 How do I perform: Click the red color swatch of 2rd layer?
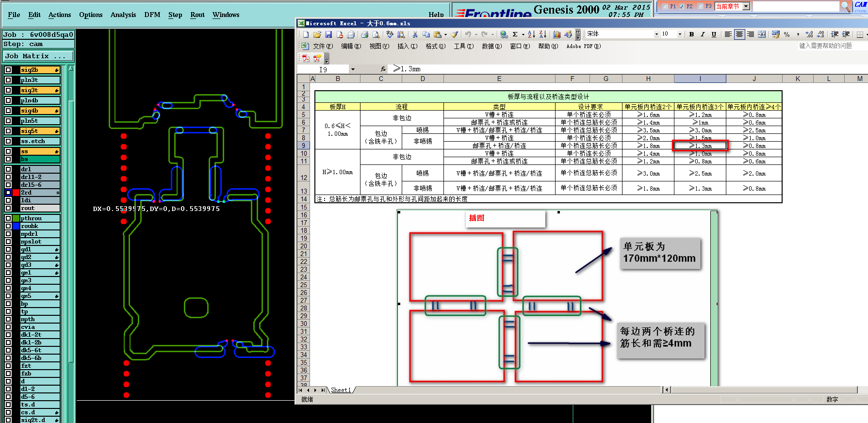tap(16, 193)
